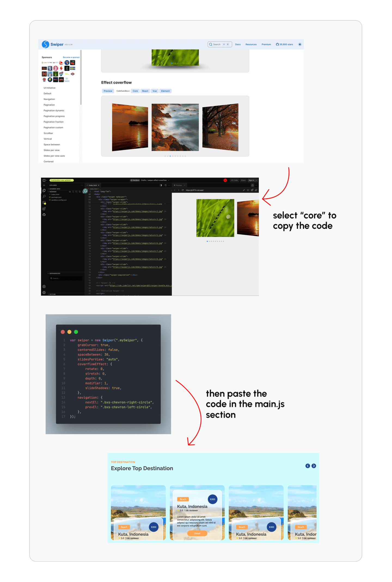Expand the swiper-effect-coverflow title dropdown
This screenshot has height=582, width=392.
[x=169, y=180]
